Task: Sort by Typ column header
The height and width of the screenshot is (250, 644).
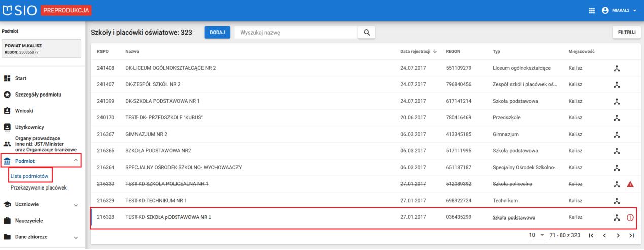Action: pyautogui.click(x=497, y=51)
